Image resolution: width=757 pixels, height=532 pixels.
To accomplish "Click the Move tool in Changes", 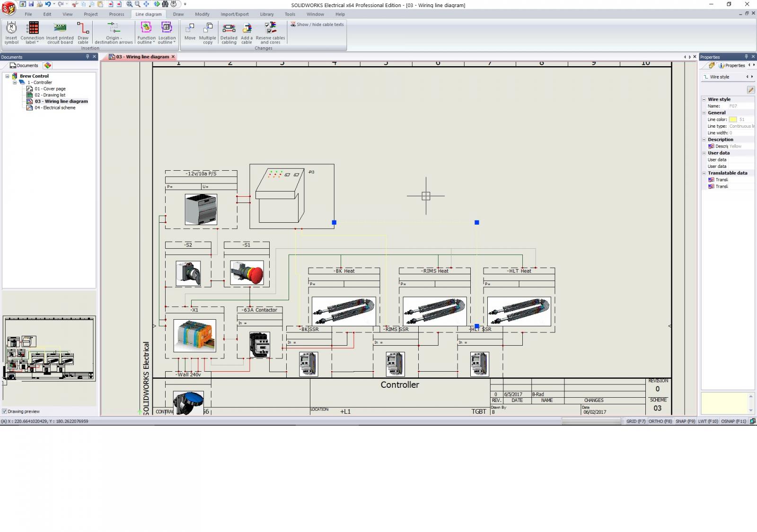I will (x=190, y=31).
